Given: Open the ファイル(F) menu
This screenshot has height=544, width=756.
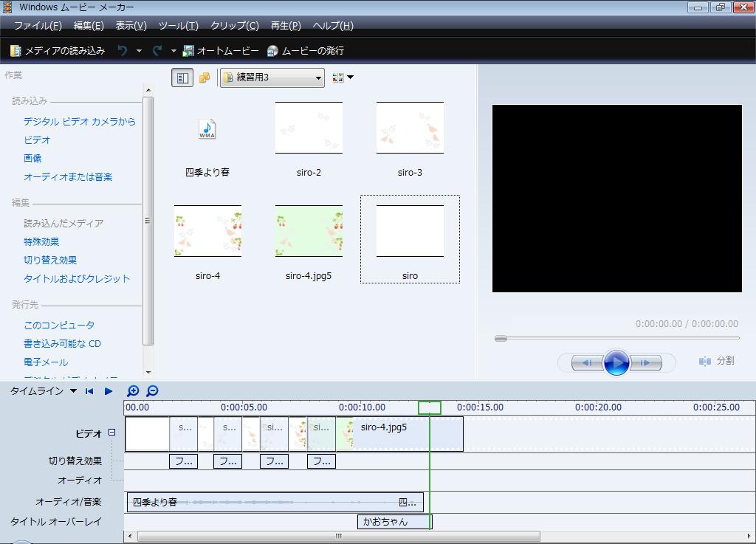Looking at the screenshot, I should pyautogui.click(x=37, y=26).
